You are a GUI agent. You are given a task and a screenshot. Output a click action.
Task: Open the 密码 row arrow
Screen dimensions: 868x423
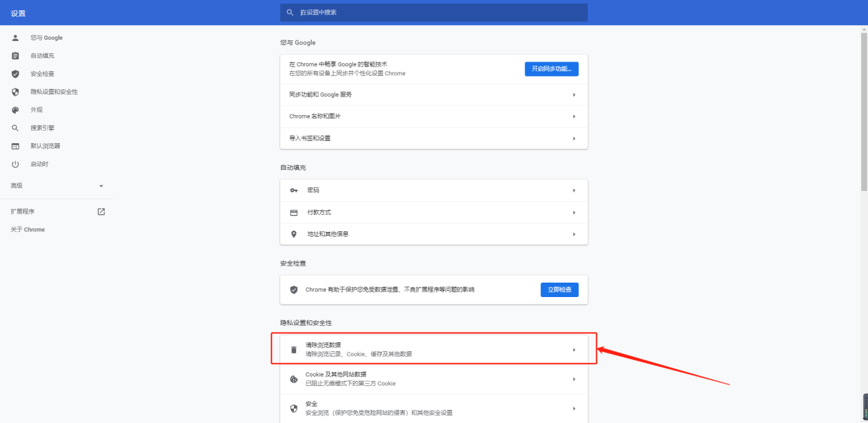574,190
